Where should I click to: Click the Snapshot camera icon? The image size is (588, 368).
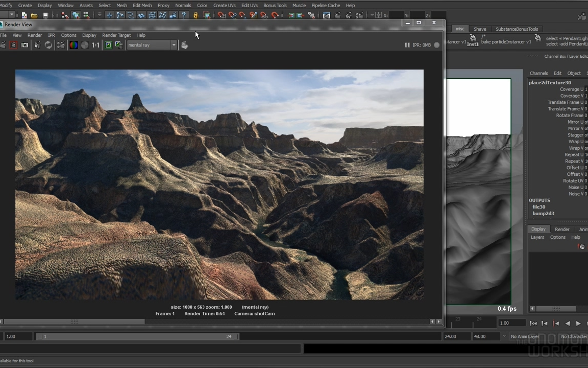(x=24, y=45)
